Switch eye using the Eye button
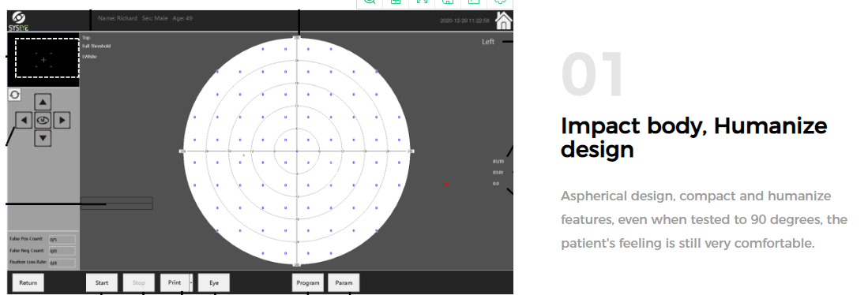868x295 pixels. 214,282
